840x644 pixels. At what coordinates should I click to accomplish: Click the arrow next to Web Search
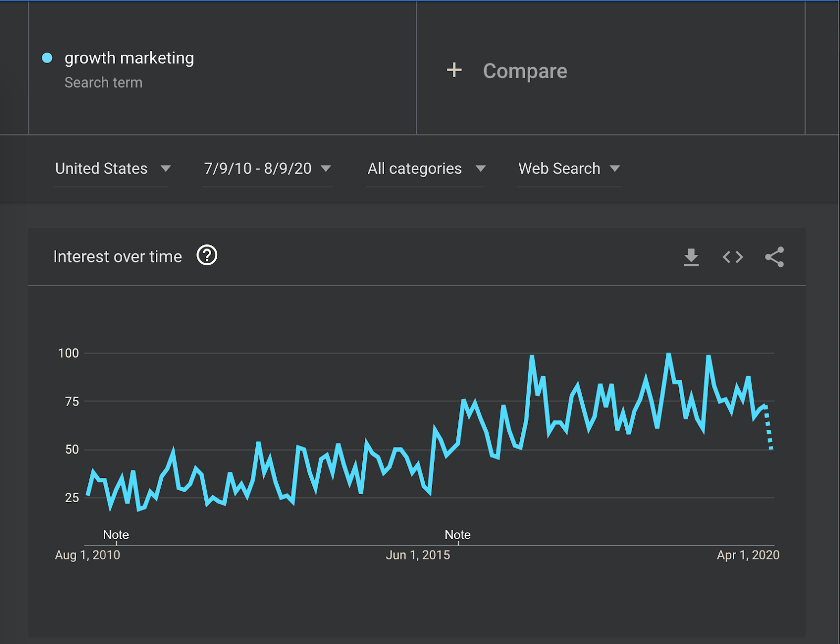(x=615, y=169)
